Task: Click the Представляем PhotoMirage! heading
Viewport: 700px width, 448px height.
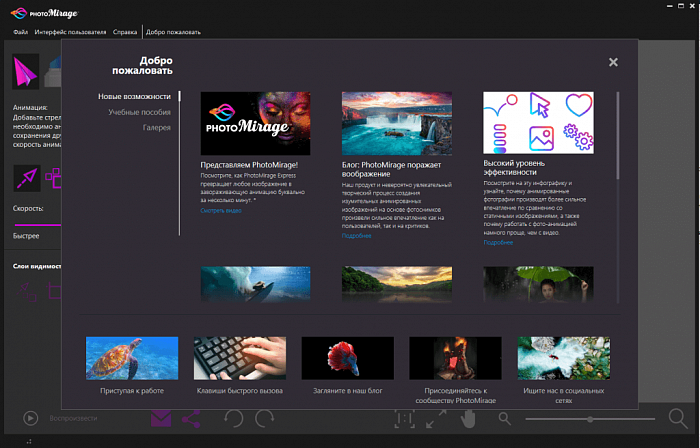Action: [249, 165]
